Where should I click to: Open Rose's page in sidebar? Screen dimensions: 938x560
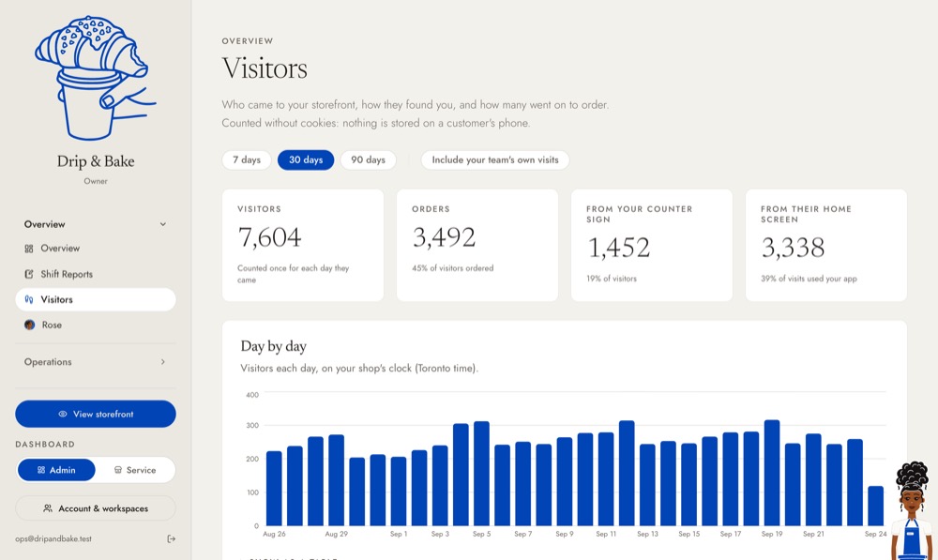point(96,325)
